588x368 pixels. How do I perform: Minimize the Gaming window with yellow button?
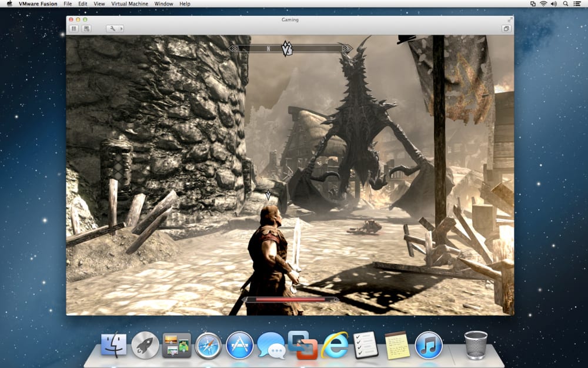click(x=78, y=19)
